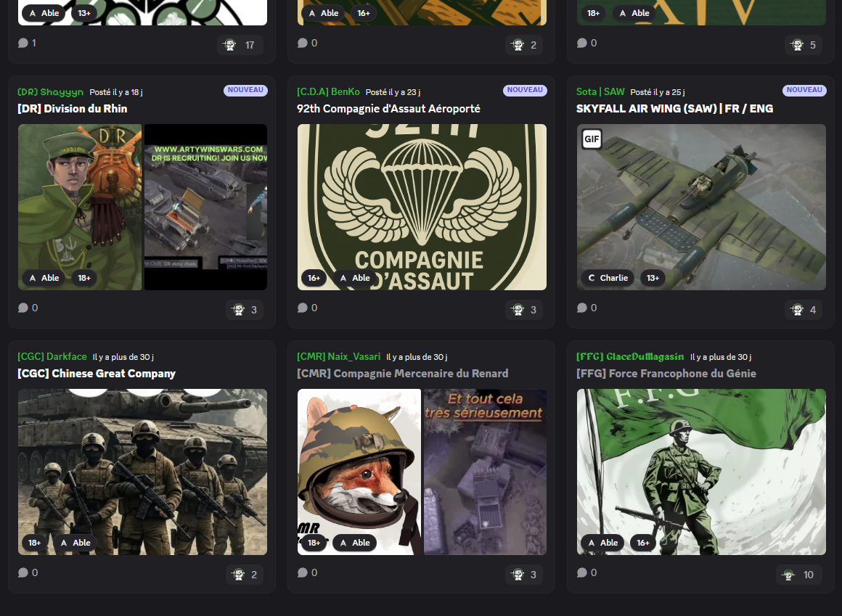Click the reaction emoji on Compagnie Mercenaire du Renard post

[x=518, y=575]
